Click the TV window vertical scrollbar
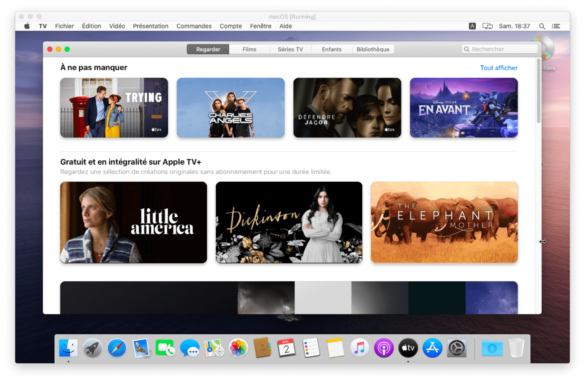Image resolution: width=585 pixels, height=382 pixels. (x=538, y=91)
